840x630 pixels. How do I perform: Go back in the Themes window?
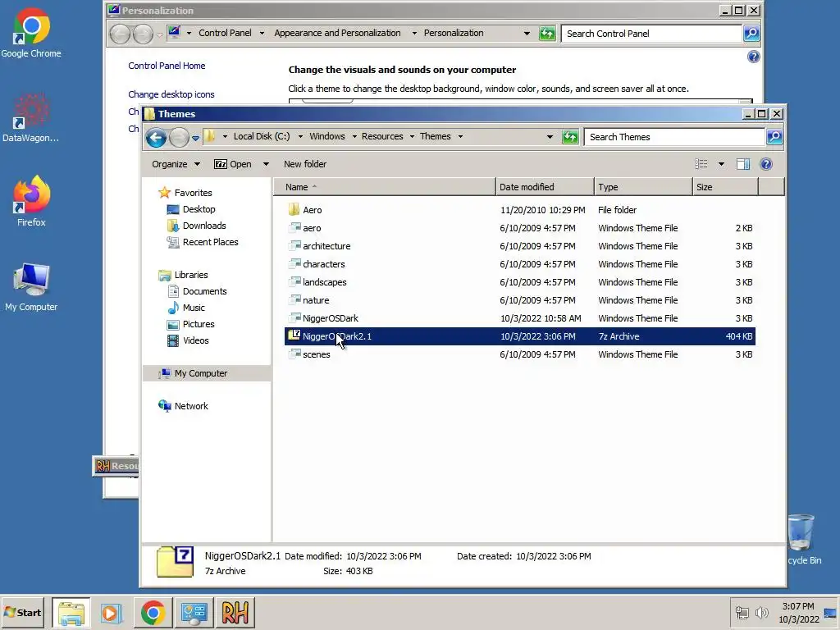click(x=156, y=138)
